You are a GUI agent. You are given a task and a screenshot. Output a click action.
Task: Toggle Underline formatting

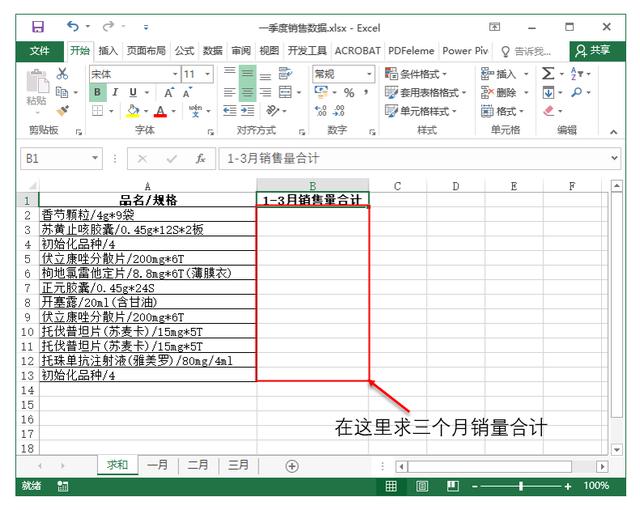[133, 93]
